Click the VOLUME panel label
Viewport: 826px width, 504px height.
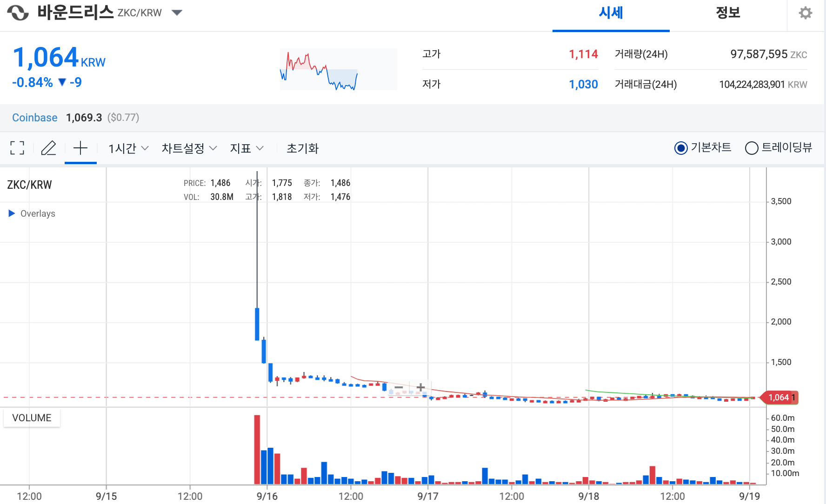click(31, 418)
